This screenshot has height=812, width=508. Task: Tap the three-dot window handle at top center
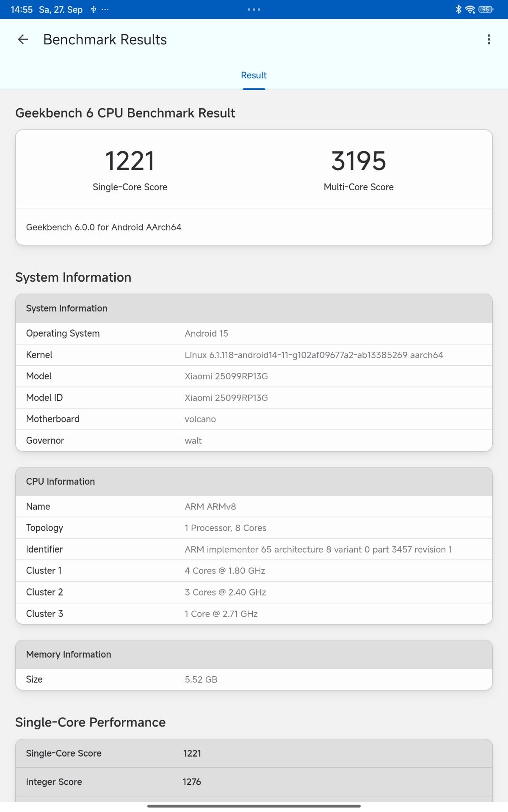(254, 9)
